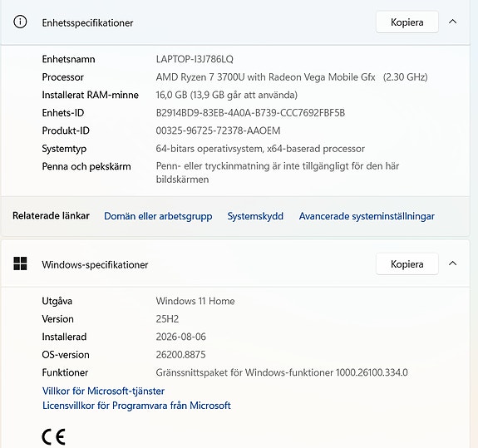The height and width of the screenshot is (448, 478).
Task: Click the OS-version value 26200.8875
Action: [180, 354]
